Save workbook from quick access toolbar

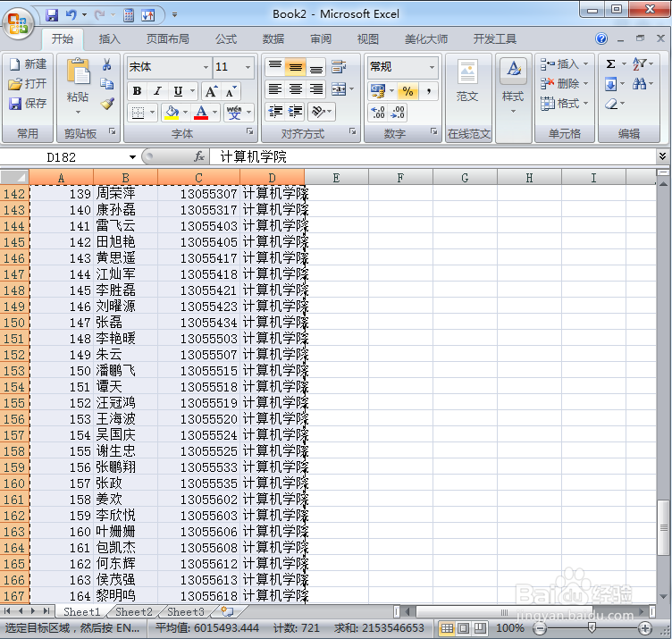pyautogui.click(x=53, y=15)
